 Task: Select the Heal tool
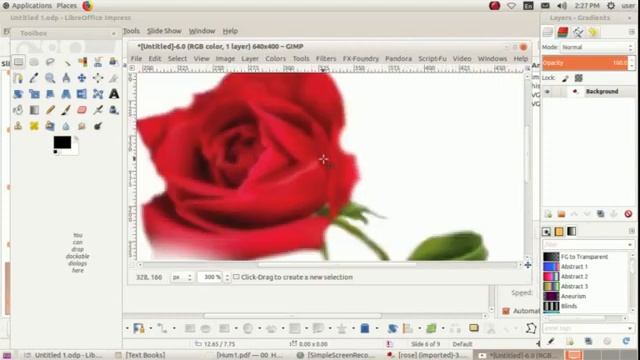point(34,126)
